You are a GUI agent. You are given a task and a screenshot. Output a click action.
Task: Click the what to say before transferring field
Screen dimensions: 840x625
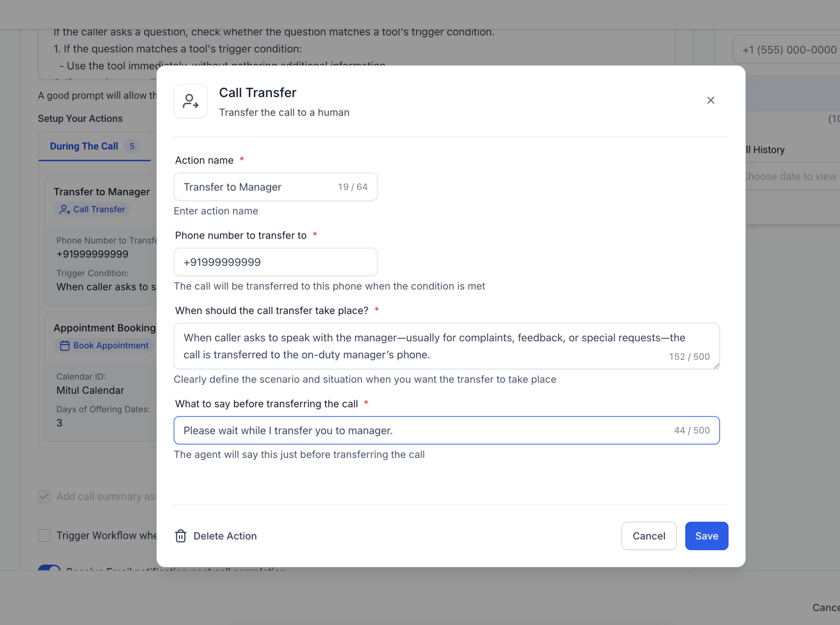pos(446,430)
